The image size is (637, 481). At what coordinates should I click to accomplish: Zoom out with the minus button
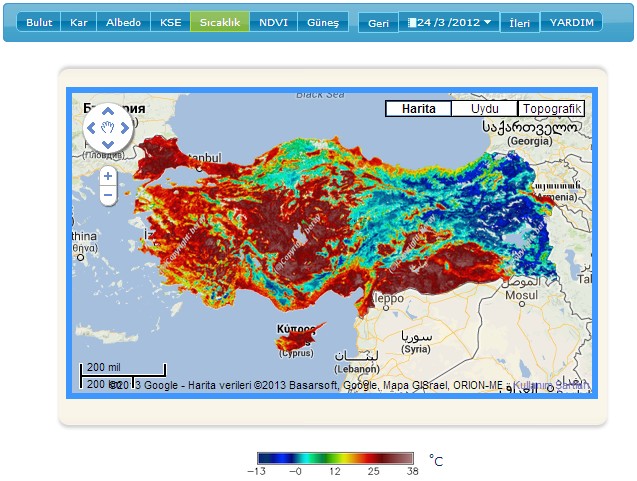[108, 195]
